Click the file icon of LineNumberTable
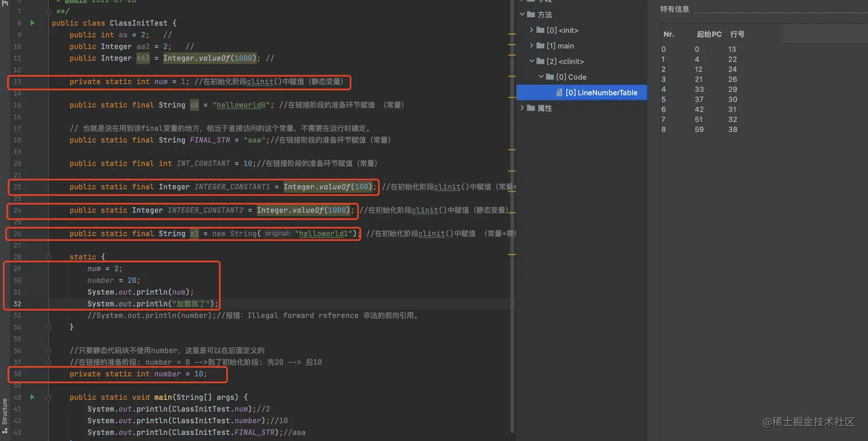This screenshot has height=441, width=868. pyautogui.click(x=560, y=92)
